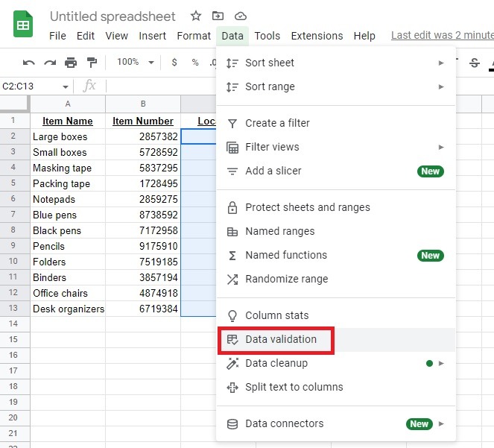Format as percent icon
Image resolution: width=494 pixels, height=448 pixels.
coord(195,62)
